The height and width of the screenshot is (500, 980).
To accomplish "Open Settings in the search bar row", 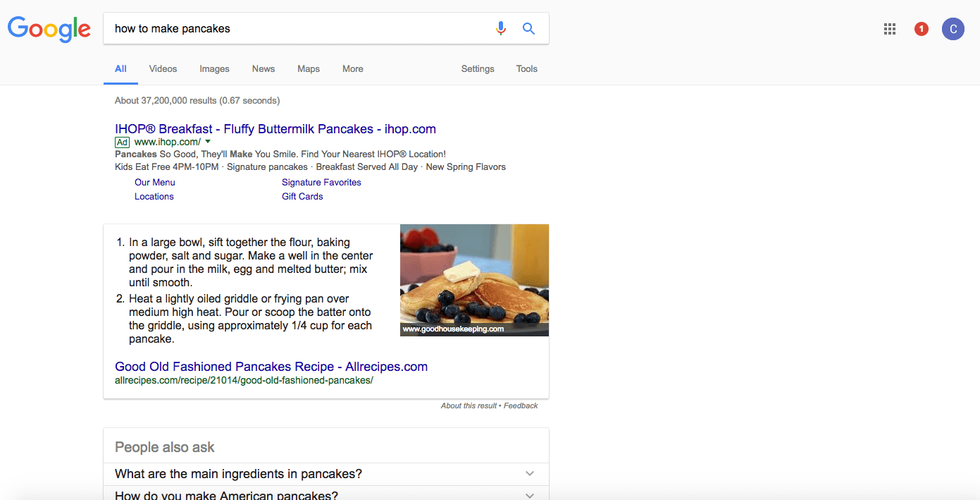I will tap(478, 69).
